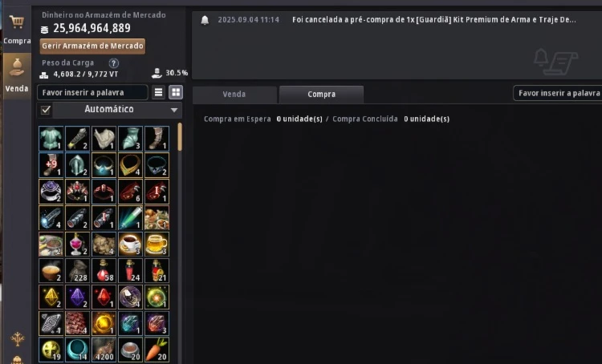This screenshot has width=602, height=364.
Task: Switch inventory to list view
Action: [159, 92]
